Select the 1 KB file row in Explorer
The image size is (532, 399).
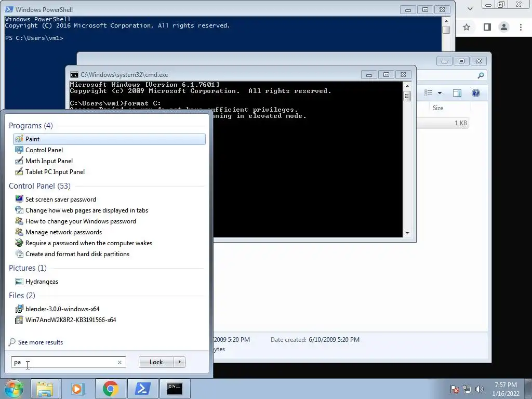point(443,123)
